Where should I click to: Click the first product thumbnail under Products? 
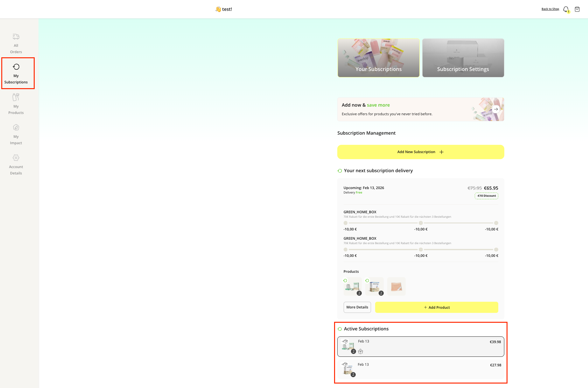click(x=353, y=286)
